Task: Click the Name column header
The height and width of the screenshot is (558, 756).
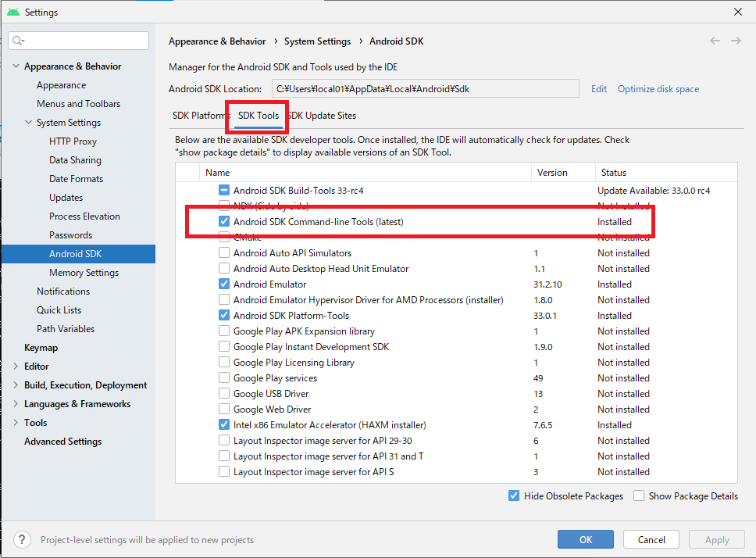Action: [x=365, y=172]
